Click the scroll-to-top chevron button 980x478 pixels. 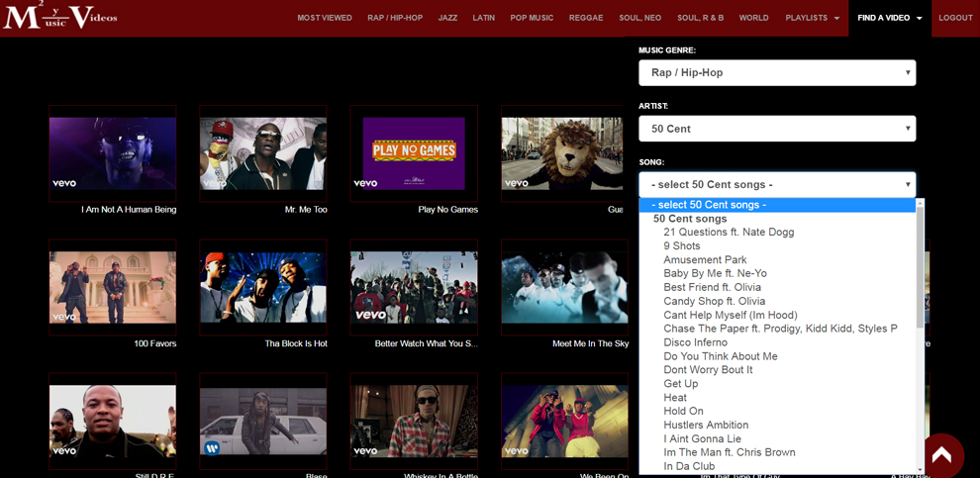click(x=941, y=455)
